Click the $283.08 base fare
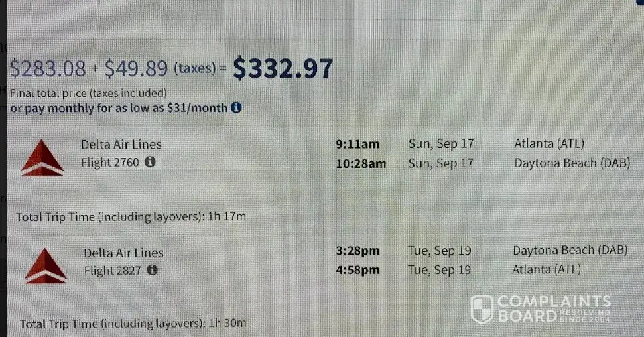 pos(48,68)
